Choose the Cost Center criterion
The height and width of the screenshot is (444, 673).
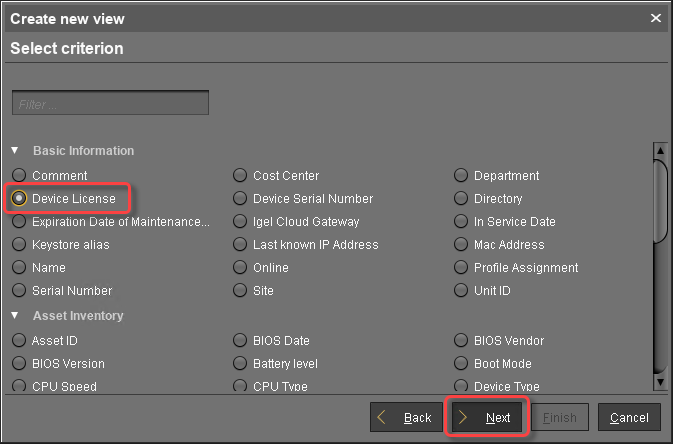240,176
